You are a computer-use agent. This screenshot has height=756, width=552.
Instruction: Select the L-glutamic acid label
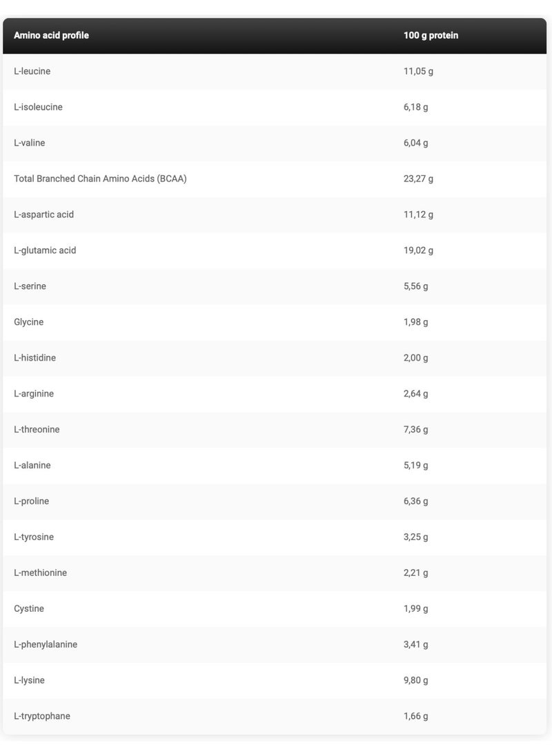pos(45,250)
